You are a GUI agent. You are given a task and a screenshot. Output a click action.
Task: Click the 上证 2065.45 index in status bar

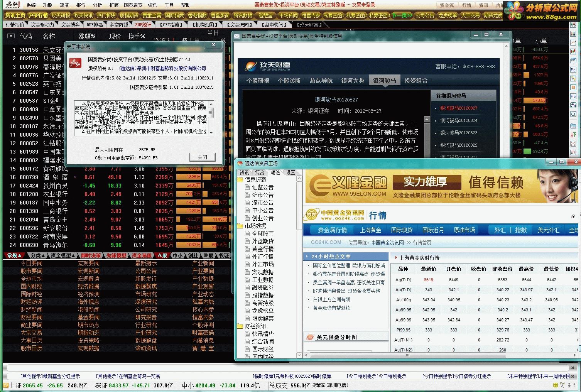(26, 385)
